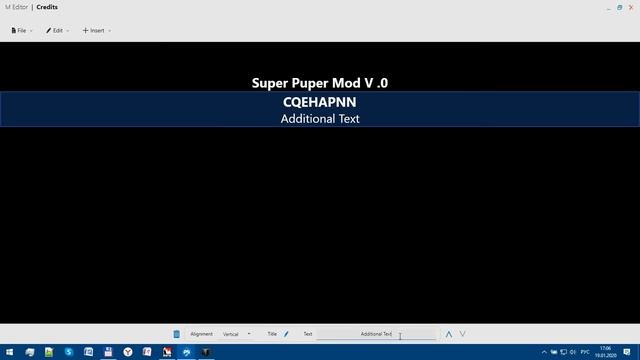Viewport: 640px width, 360px height.
Task: Open Yandex browser from the taskbar
Action: pos(128,352)
